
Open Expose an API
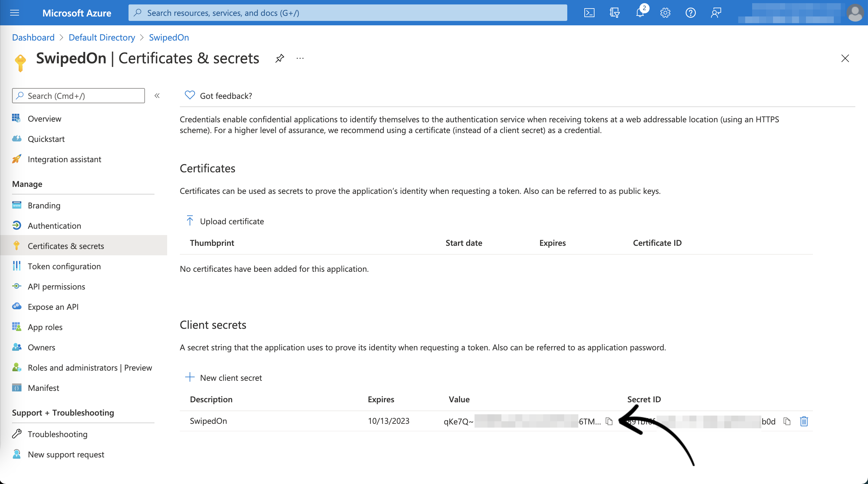coord(53,307)
